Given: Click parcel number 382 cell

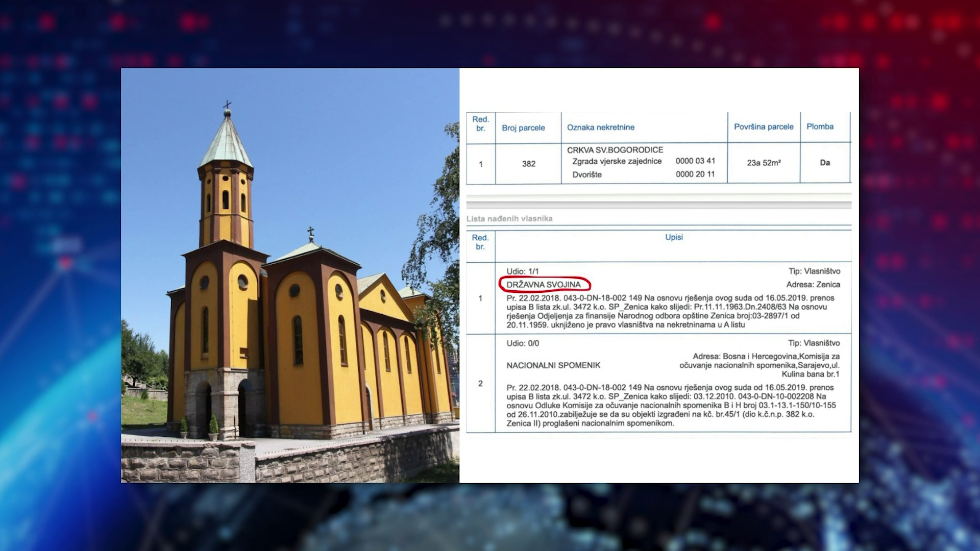Looking at the screenshot, I should pyautogui.click(x=529, y=164).
